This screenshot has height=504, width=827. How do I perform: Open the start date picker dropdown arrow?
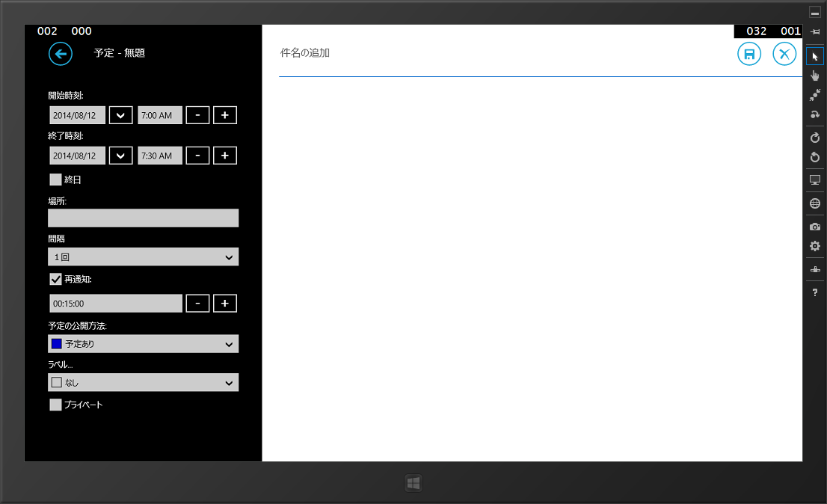coord(121,115)
